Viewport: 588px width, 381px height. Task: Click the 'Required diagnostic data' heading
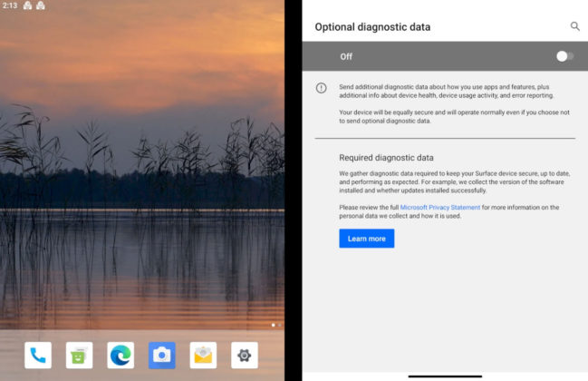coord(386,157)
